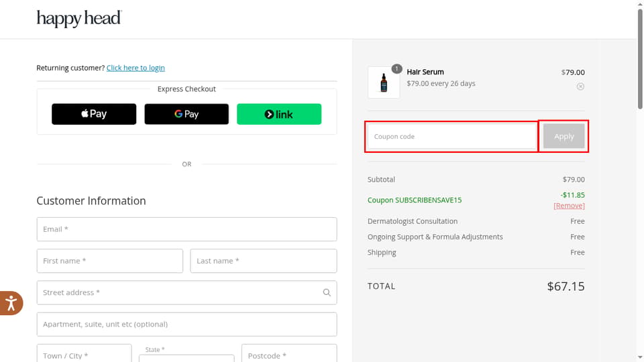Click the Hair Serum product thumbnail
The height and width of the screenshot is (362, 644).
coord(384,82)
